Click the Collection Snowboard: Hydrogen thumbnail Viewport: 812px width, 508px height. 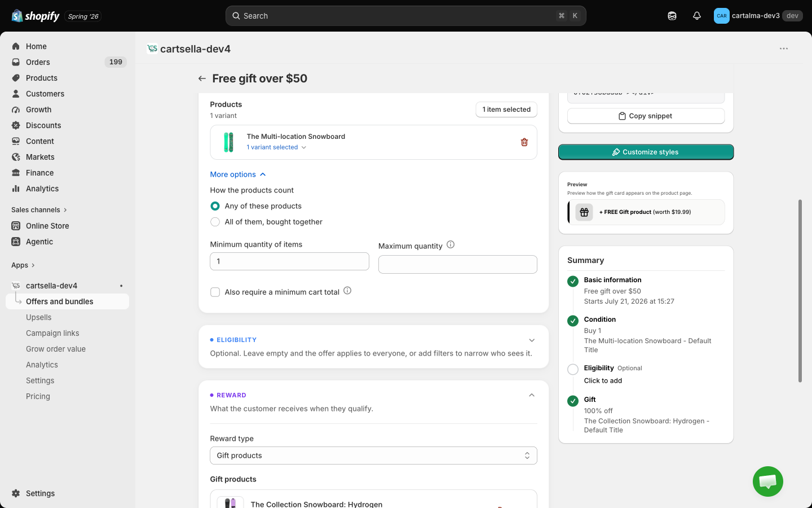point(230,502)
